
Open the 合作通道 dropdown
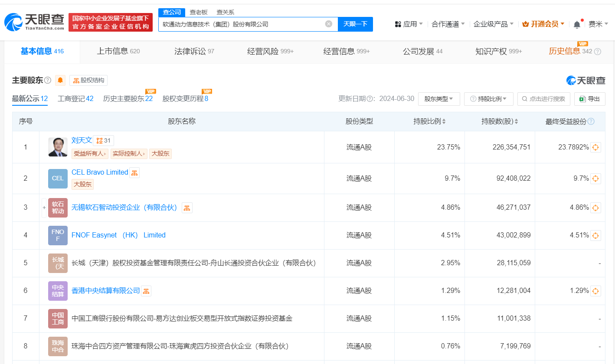(x=448, y=24)
